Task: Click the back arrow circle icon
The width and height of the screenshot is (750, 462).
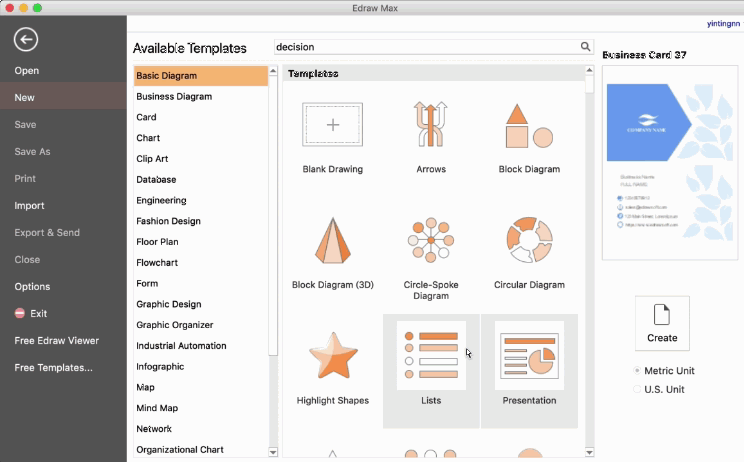Action: click(x=26, y=39)
